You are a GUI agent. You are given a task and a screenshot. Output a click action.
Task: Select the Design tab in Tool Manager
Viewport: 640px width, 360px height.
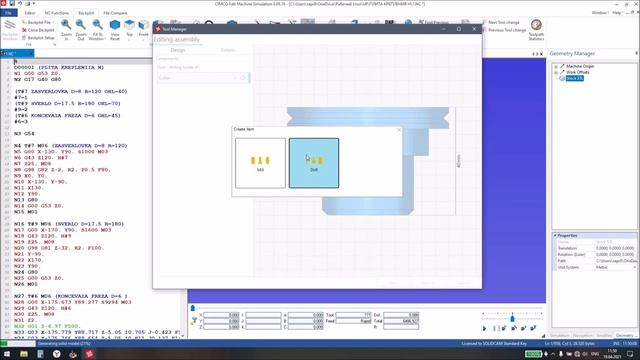pyautogui.click(x=178, y=50)
